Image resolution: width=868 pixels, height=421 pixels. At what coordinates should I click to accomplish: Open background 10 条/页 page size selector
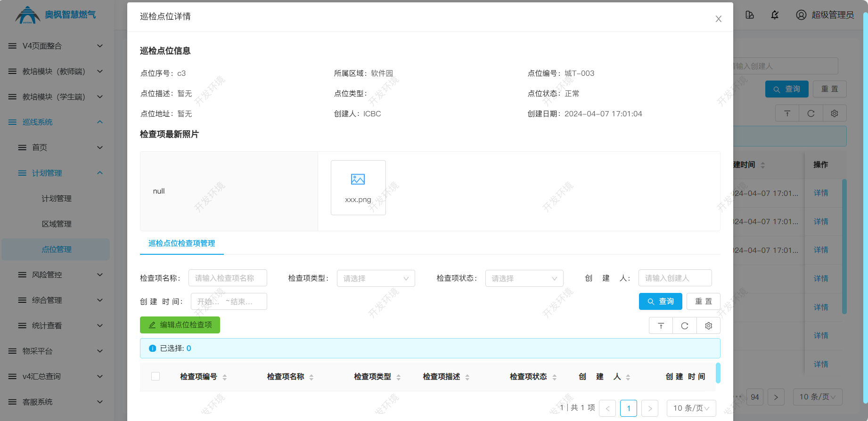click(818, 397)
